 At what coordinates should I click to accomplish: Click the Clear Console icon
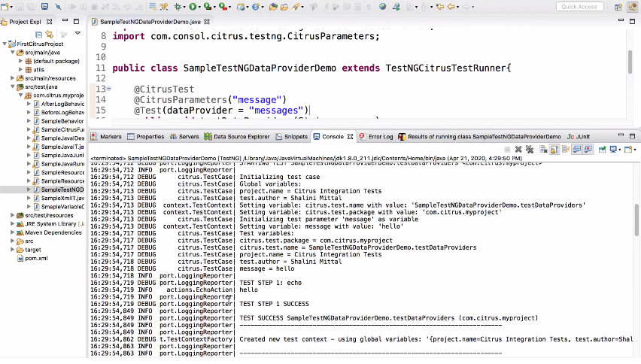[x=543, y=150]
